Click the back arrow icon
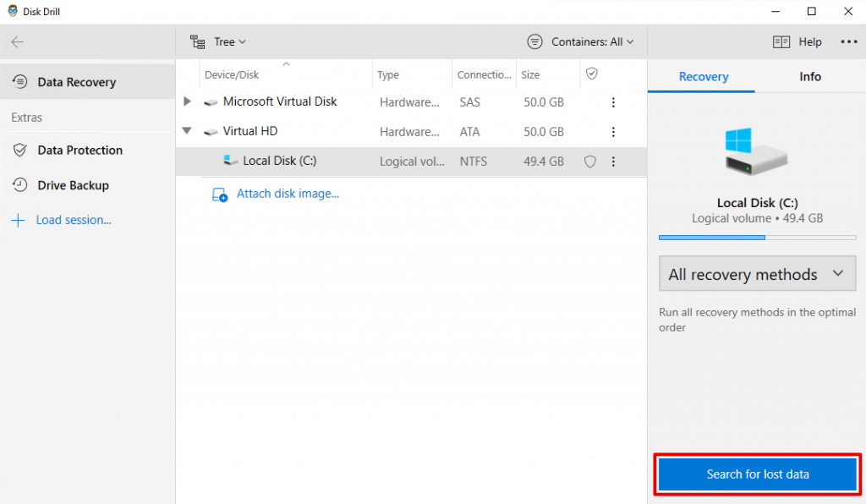The height and width of the screenshot is (504, 866). point(17,41)
